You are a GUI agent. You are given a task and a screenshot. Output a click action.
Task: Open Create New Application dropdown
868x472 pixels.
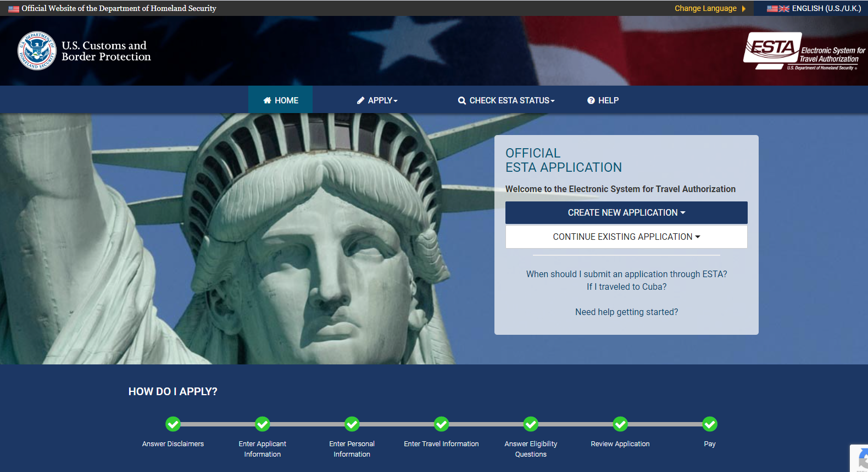pos(626,212)
